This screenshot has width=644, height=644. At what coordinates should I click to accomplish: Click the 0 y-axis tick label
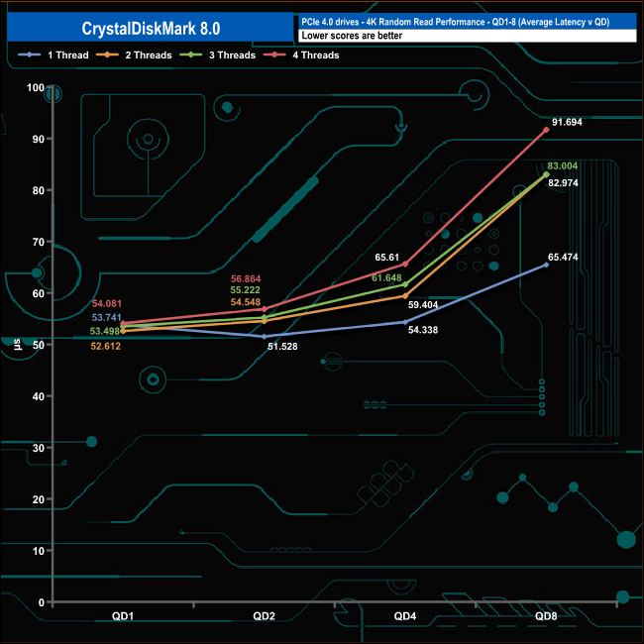coord(41,602)
